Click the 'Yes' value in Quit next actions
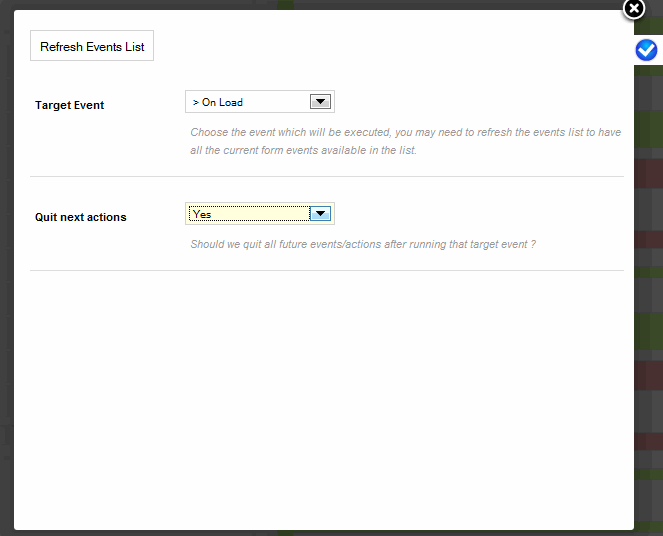Screen dimensions: 663x536 click(202, 214)
